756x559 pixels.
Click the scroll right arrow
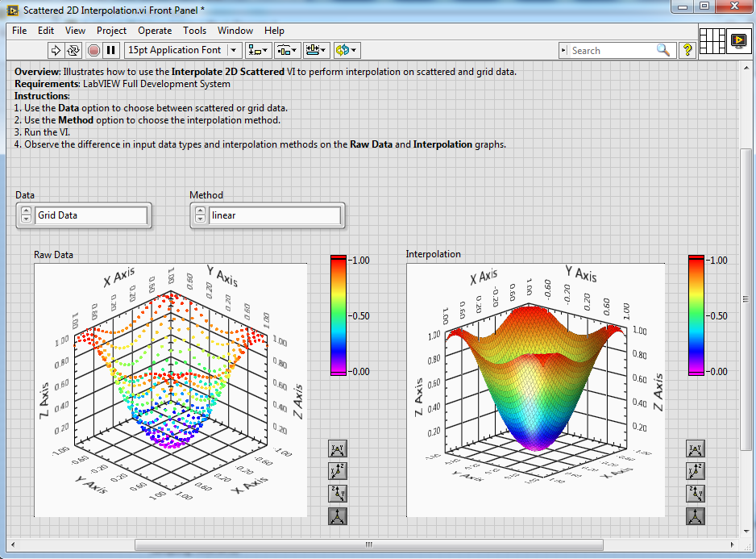pos(732,544)
